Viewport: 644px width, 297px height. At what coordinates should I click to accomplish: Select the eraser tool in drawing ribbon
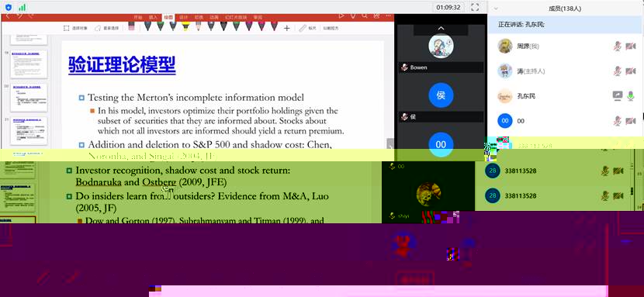[131, 26]
